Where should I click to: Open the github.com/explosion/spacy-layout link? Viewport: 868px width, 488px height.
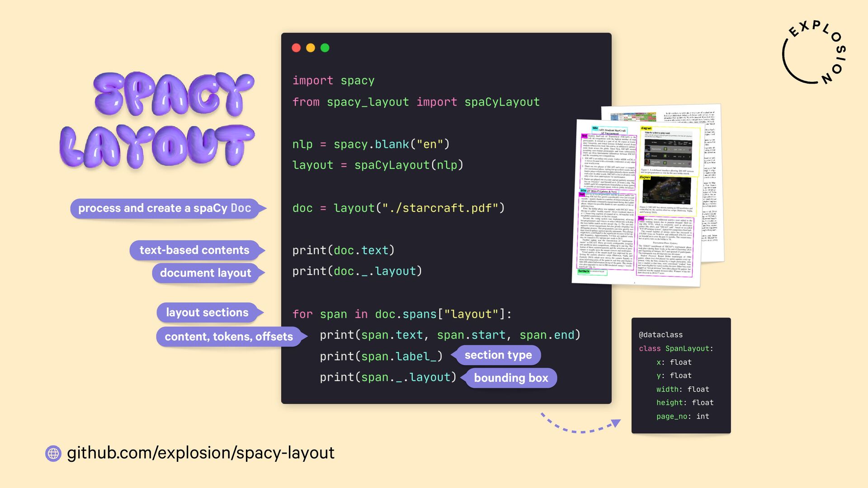[x=200, y=453]
